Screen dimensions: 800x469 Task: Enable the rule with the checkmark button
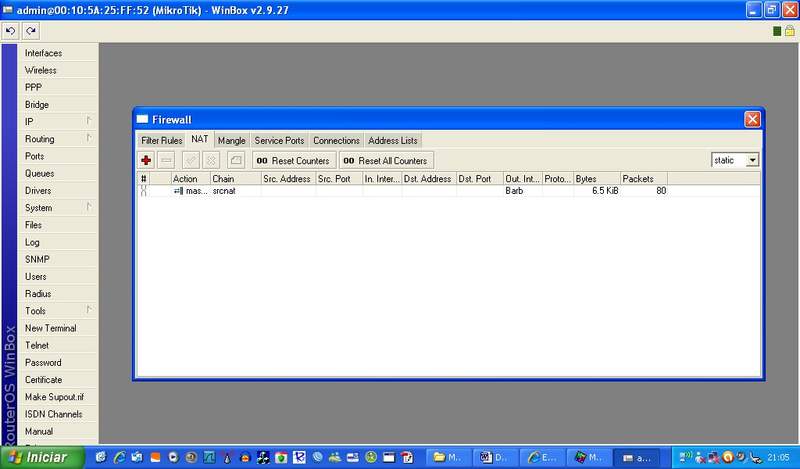[191, 160]
